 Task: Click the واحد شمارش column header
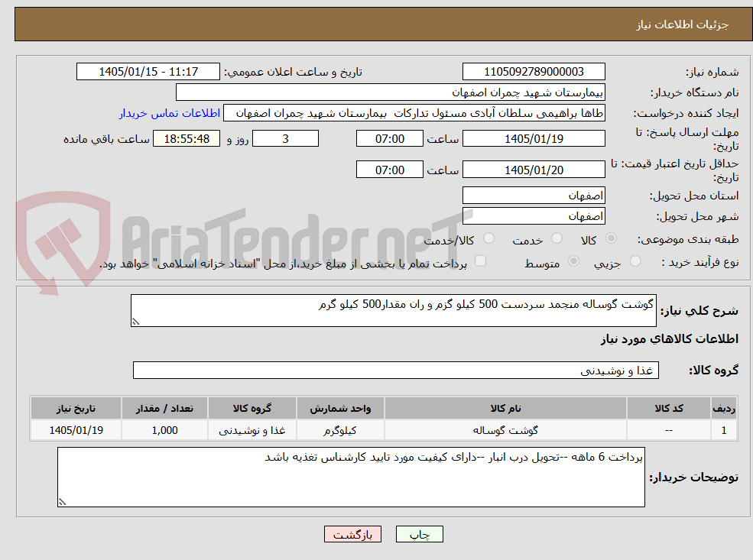click(340, 409)
